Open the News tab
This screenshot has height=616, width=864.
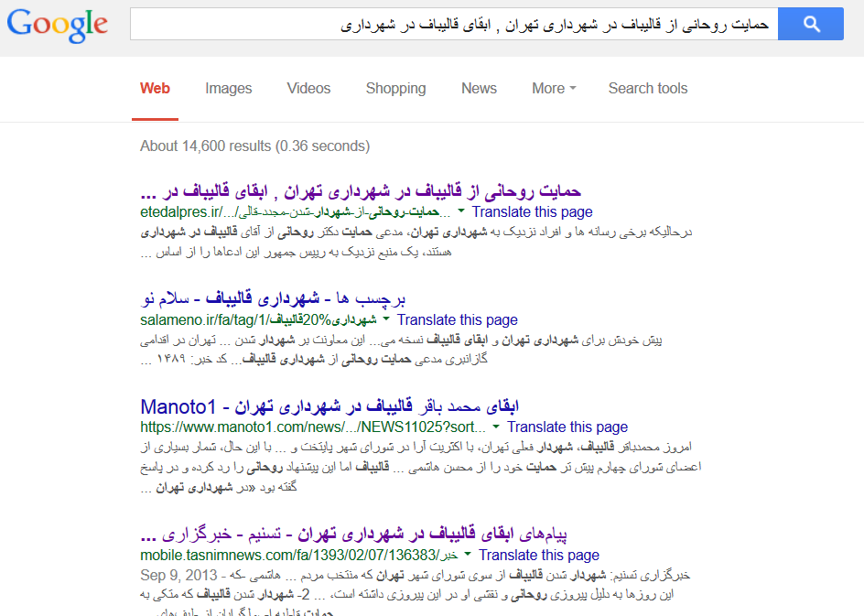[x=479, y=88]
